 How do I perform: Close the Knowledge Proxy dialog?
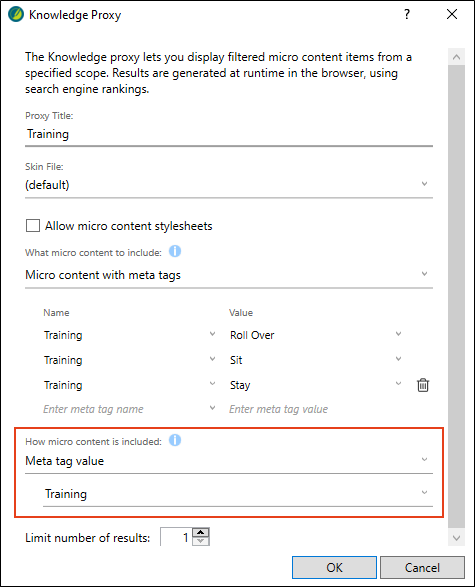452,14
